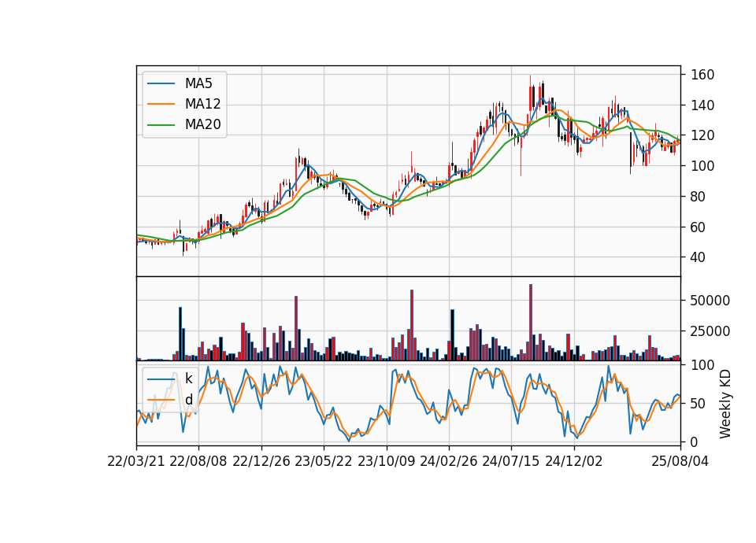The image size is (756, 543).
Task: Click the green MA20 legend line sample
Action: tap(161, 124)
